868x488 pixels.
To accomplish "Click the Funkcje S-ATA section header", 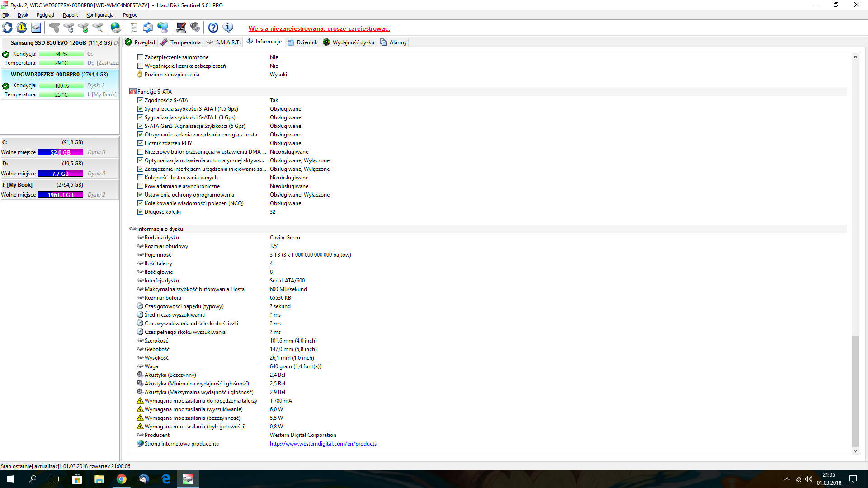I will 488,92.
